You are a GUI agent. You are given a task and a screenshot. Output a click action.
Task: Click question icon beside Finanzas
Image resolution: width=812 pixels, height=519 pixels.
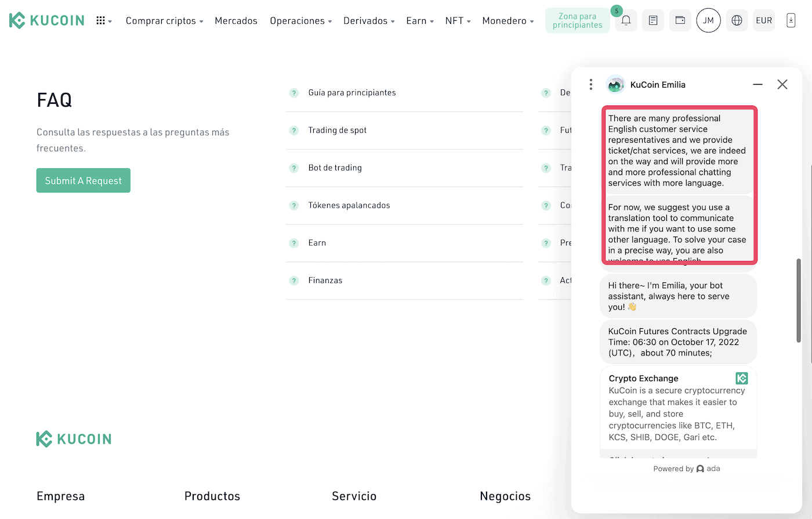(294, 281)
